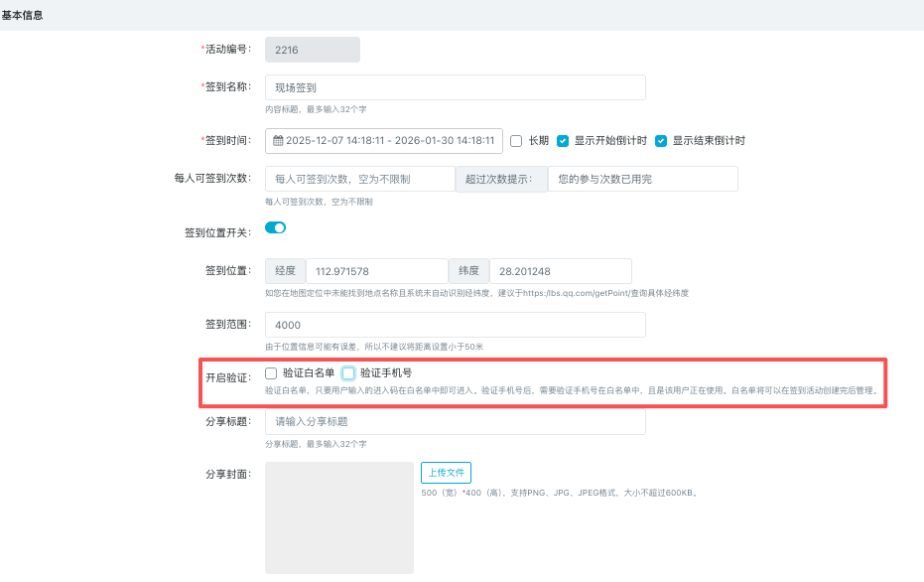Viewport: 924px width, 582px height.
Task: Uncheck 显示结束倒计时 checkbox
Action: [661, 141]
